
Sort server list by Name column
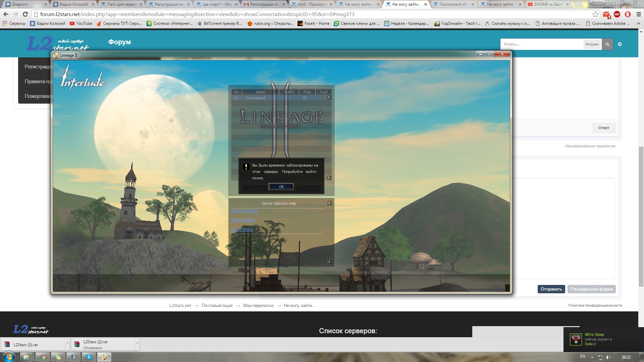[260, 92]
